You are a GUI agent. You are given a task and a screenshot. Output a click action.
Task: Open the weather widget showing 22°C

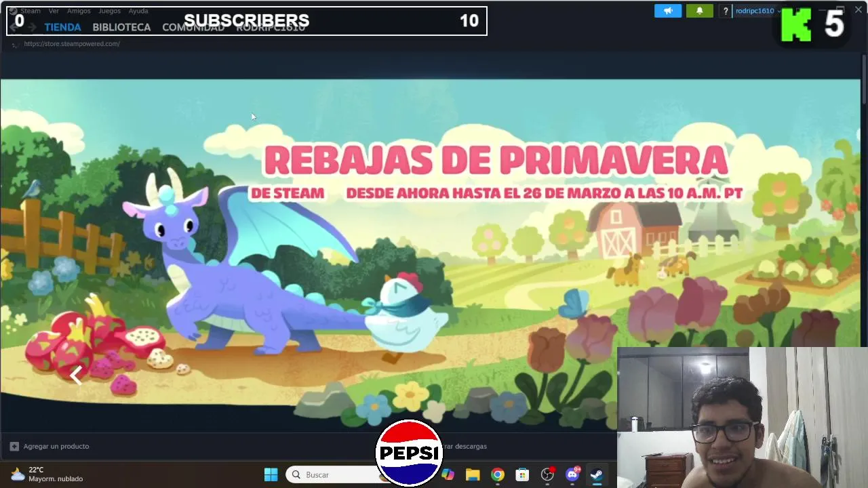47,474
